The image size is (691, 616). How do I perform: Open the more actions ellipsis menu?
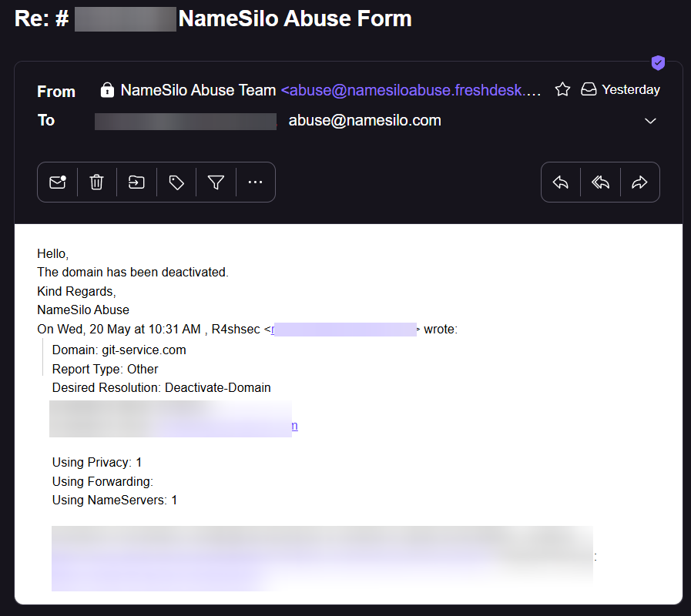tap(255, 182)
